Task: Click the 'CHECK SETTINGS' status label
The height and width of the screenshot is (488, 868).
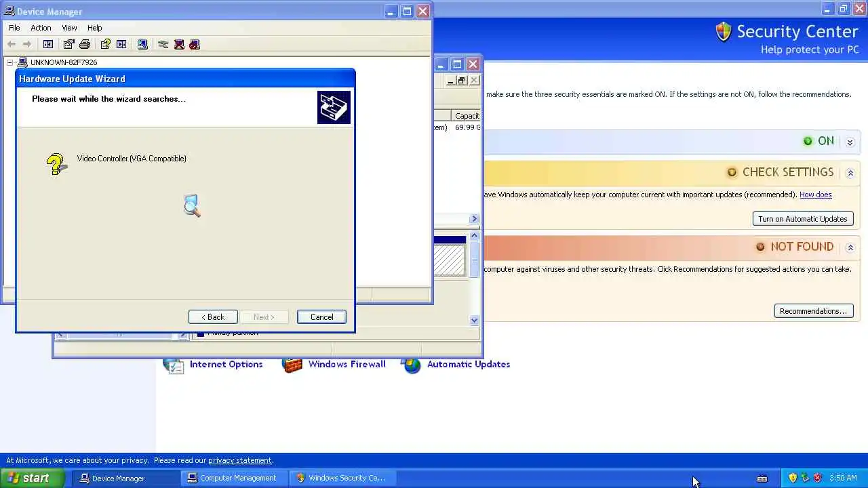Action: coord(788,172)
